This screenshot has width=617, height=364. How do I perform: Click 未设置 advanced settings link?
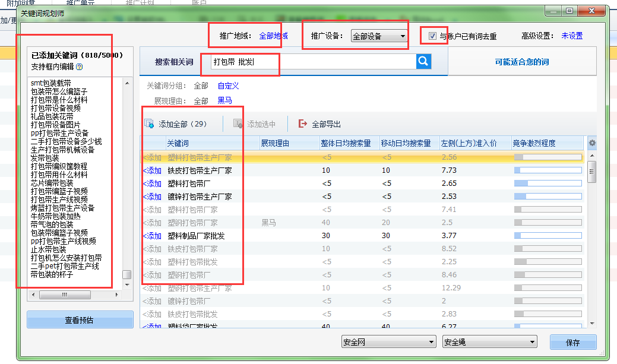572,36
